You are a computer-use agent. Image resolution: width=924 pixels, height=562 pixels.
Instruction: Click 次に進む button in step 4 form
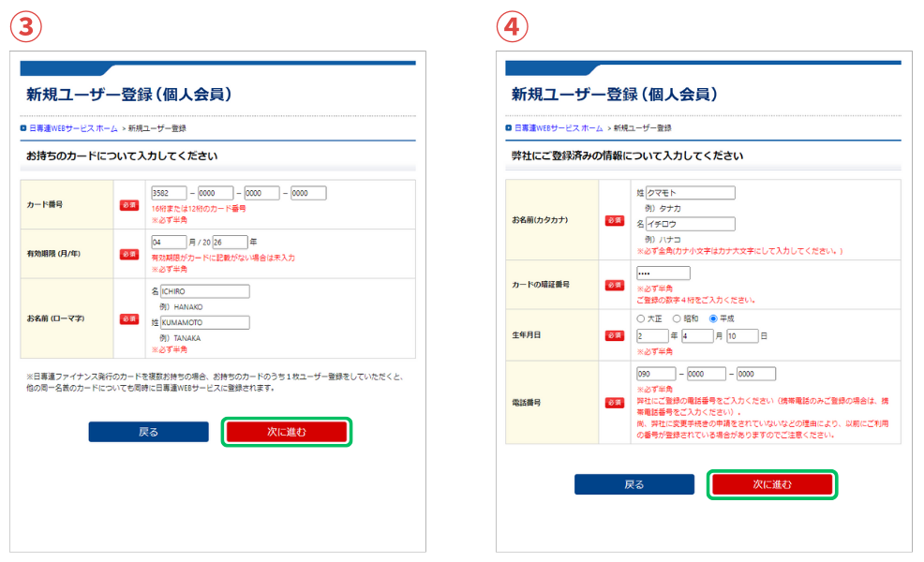pos(772,484)
